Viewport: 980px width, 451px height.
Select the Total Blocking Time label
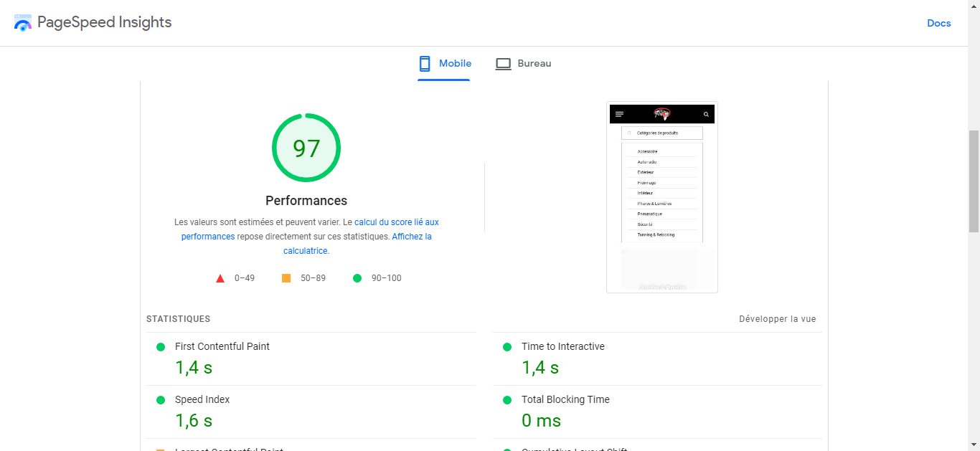point(565,399)
